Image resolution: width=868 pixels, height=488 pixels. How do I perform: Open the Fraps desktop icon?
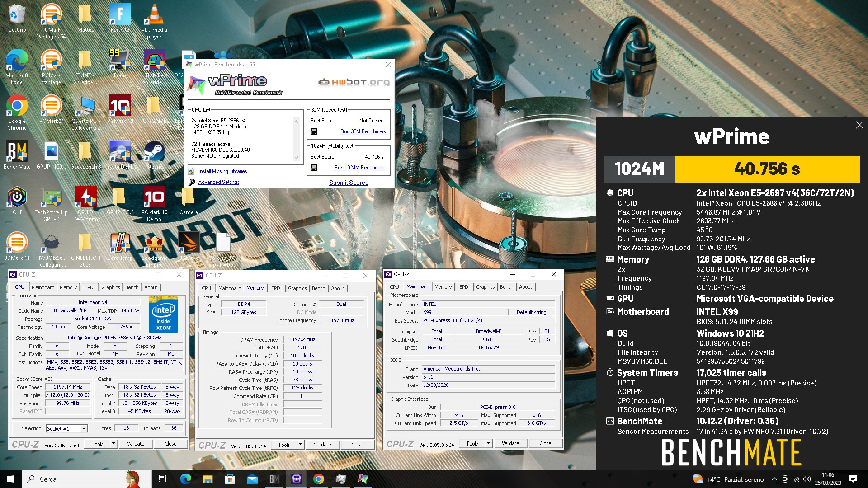(x=120, y=64)
